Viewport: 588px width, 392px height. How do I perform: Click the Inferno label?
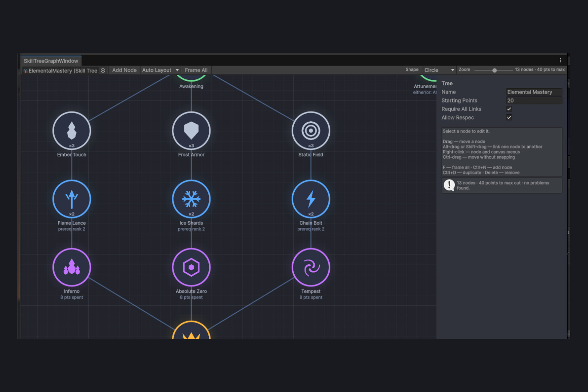tap(72, 291)
